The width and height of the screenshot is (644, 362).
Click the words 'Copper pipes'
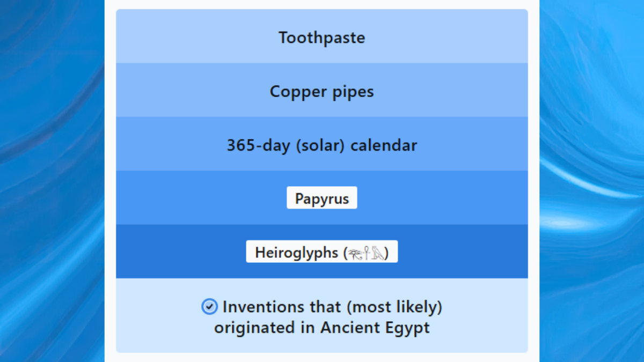tap(322, 92)
